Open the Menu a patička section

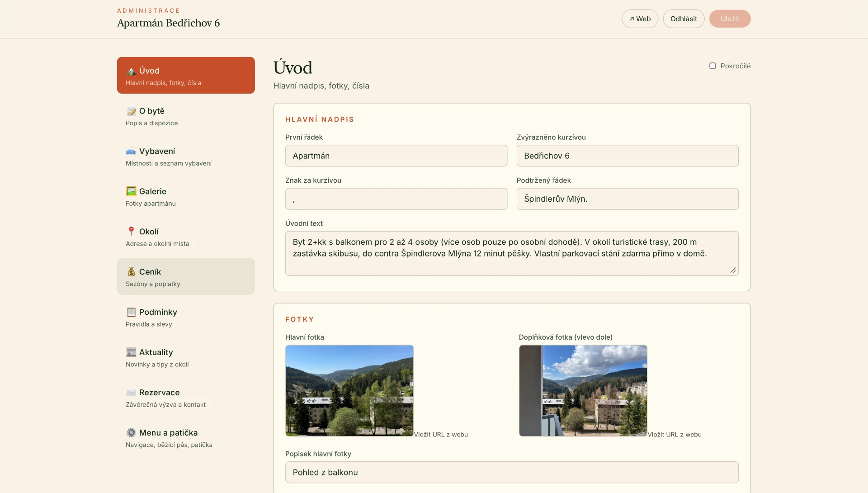[x=186, y=438]
